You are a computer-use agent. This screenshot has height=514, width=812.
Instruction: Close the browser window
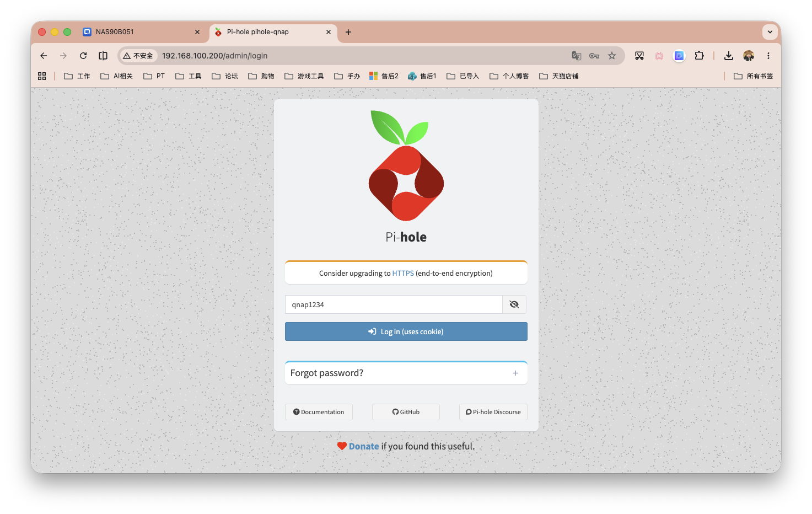pos(42,32)
